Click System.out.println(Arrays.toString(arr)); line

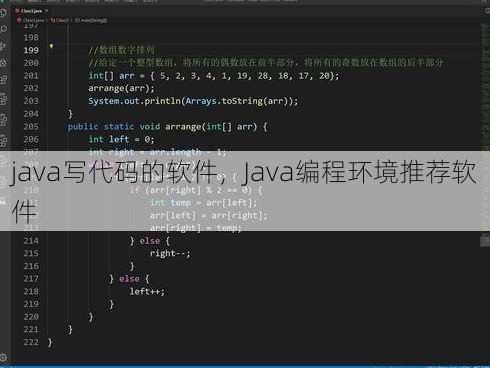tap(193, 101)
